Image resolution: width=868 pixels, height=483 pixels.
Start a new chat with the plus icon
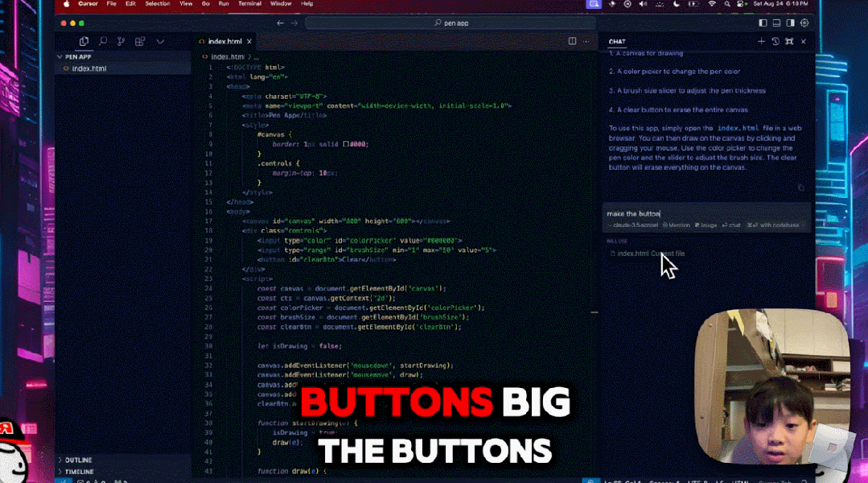761,41
